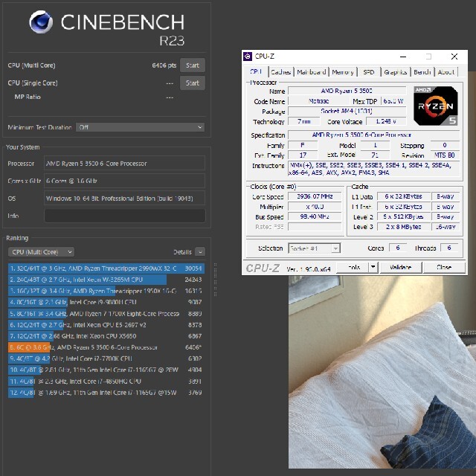Select the i7-1165G7 @15W ranking row

(x=106, y=393)
